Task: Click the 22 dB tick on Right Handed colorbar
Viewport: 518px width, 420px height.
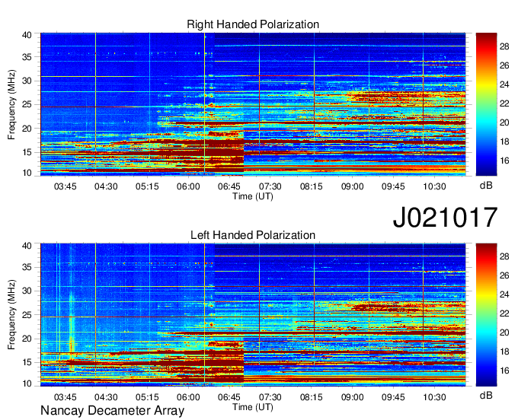Action: click(x=504, y=103)
